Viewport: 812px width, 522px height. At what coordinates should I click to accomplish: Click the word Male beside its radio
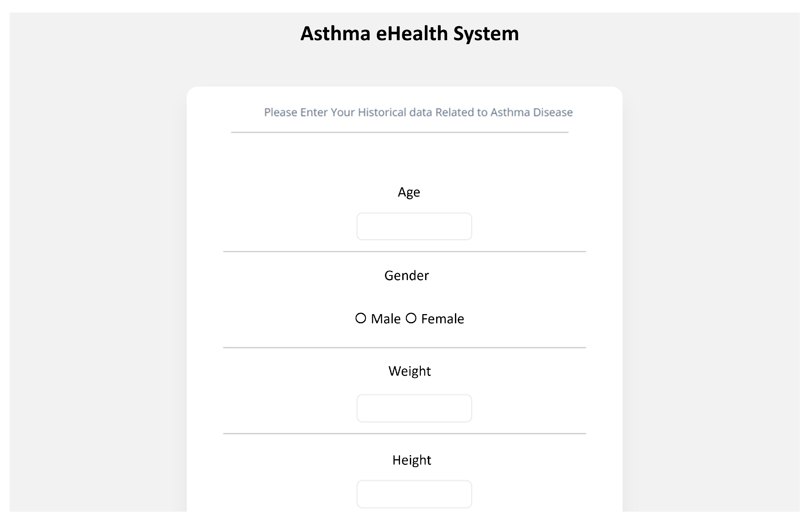[386, 319]
